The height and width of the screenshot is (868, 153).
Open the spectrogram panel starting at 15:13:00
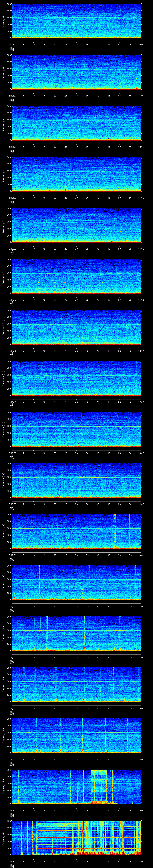(76, 225)
